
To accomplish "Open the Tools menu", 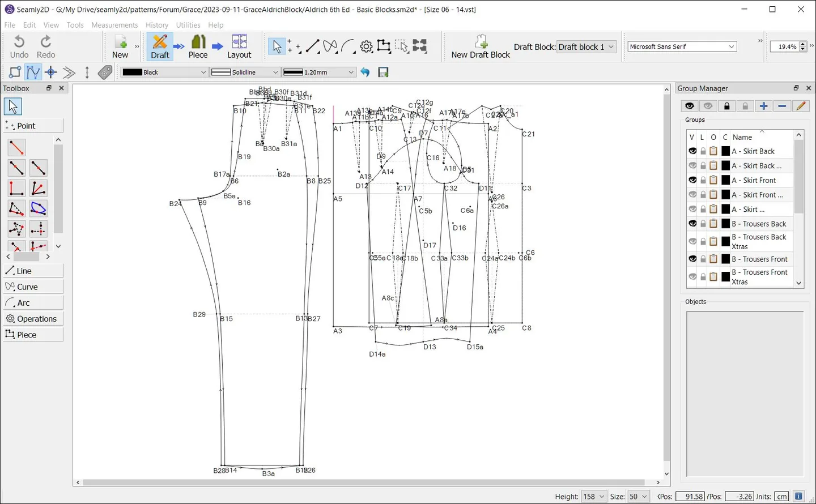I will 75,25.
